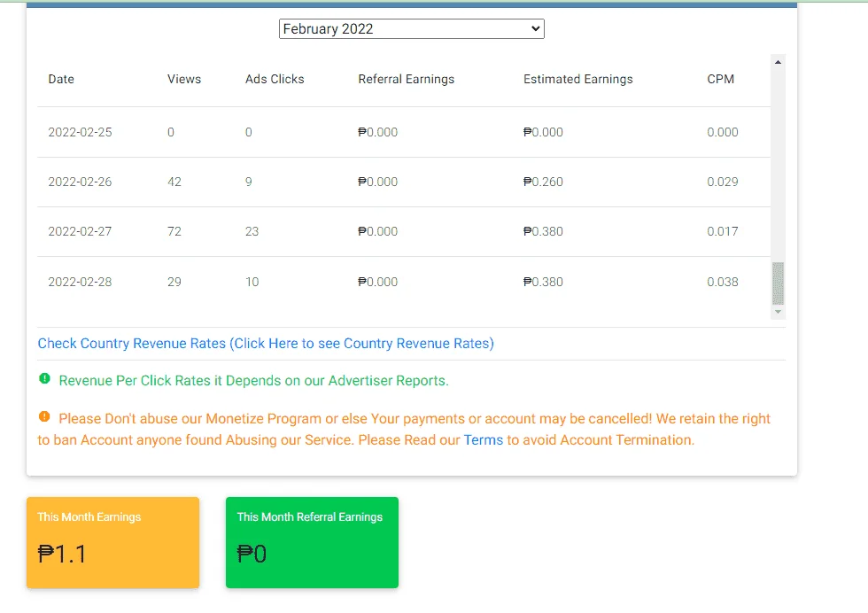Viewport: 868px width, 613px height.
Task: Click the ₱0.380 estimated earnings for 2022-02-28
Action: click(543, 282)
